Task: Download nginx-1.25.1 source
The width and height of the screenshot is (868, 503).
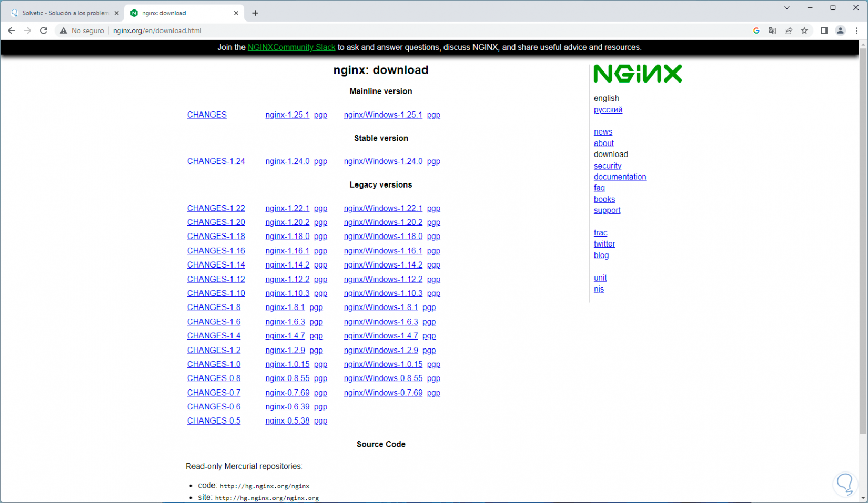Action: (287, 115)
